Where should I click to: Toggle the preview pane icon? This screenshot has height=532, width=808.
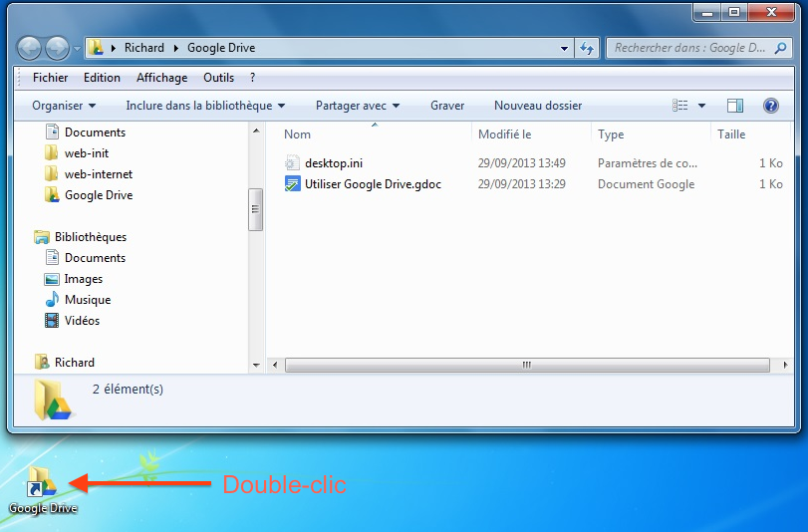(x=735, y=106)
